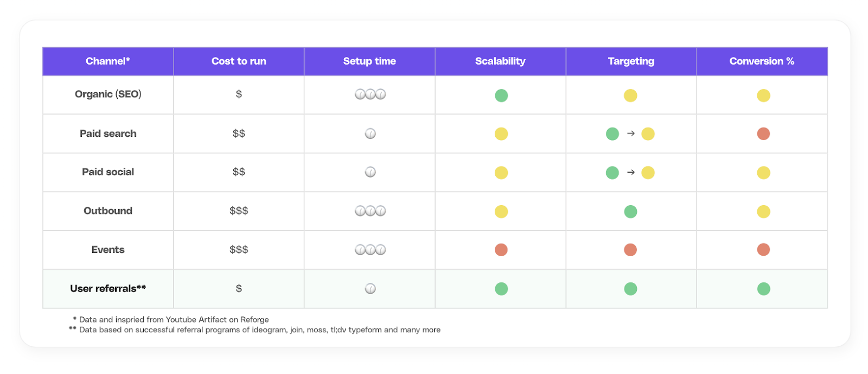Click the green conversion dot for User referrals
The width and height of the screenshot is (868, 374).
(763, 289)
